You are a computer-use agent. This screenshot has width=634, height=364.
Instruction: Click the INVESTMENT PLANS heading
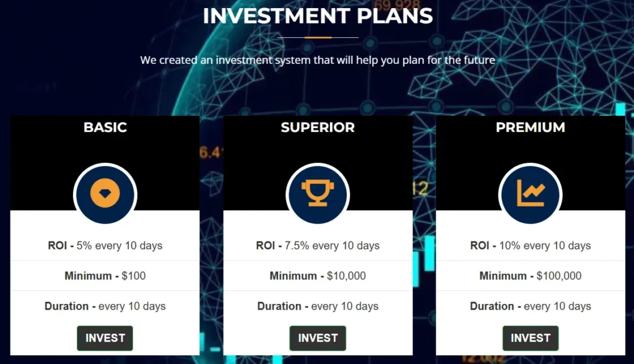318,16
